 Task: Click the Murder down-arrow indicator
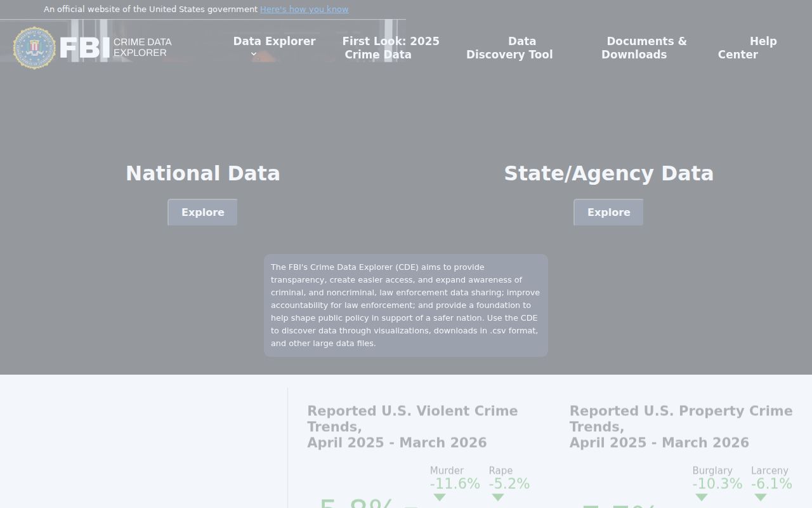click(x=439, y=498)
